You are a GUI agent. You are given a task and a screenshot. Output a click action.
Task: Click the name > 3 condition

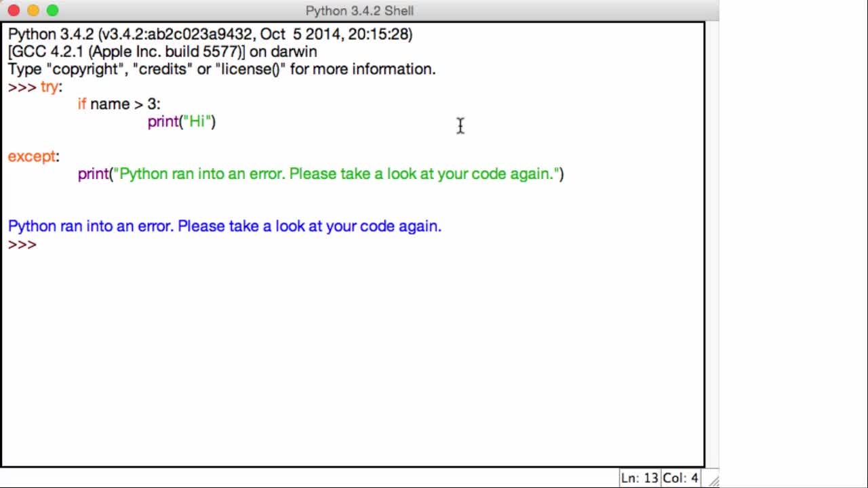[123, 104]
